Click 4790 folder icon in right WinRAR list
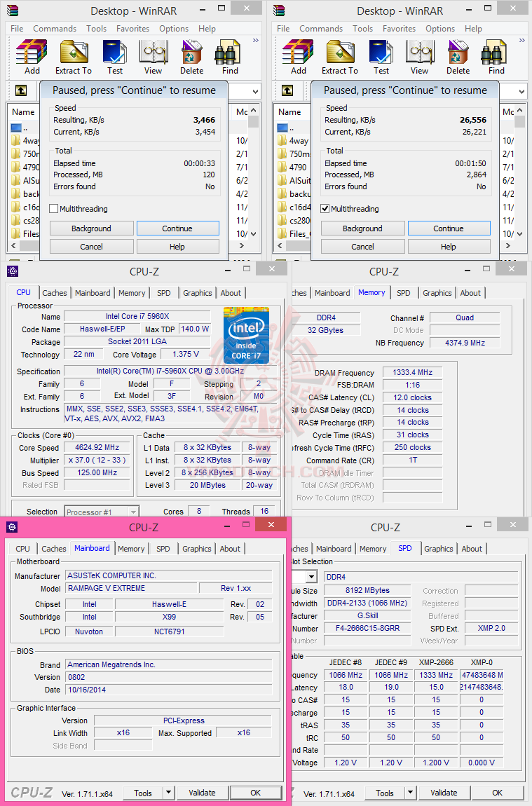 pyautogui.click(x=282, y=167)
